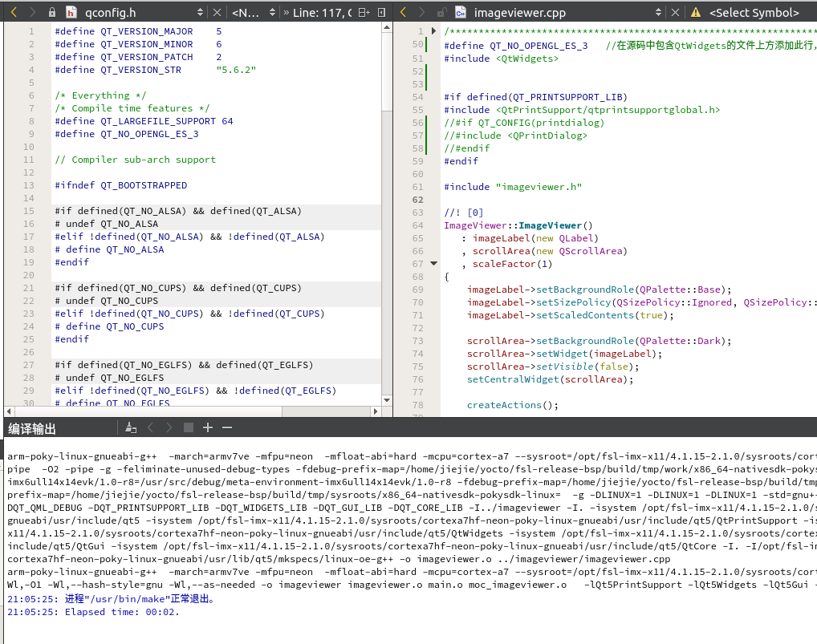Click the warning triangle near imageviewer.cpp
Viewport: 817px width, 644px height.
click(695, 11)
